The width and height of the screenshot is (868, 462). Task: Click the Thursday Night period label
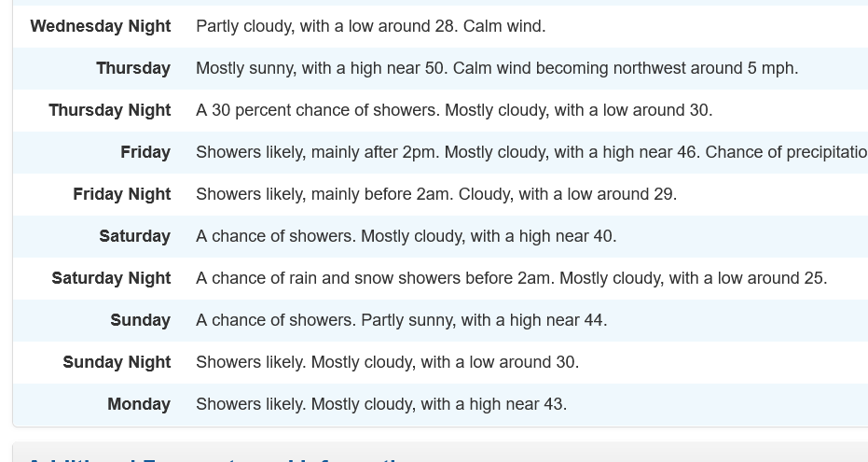coord(109,110)
